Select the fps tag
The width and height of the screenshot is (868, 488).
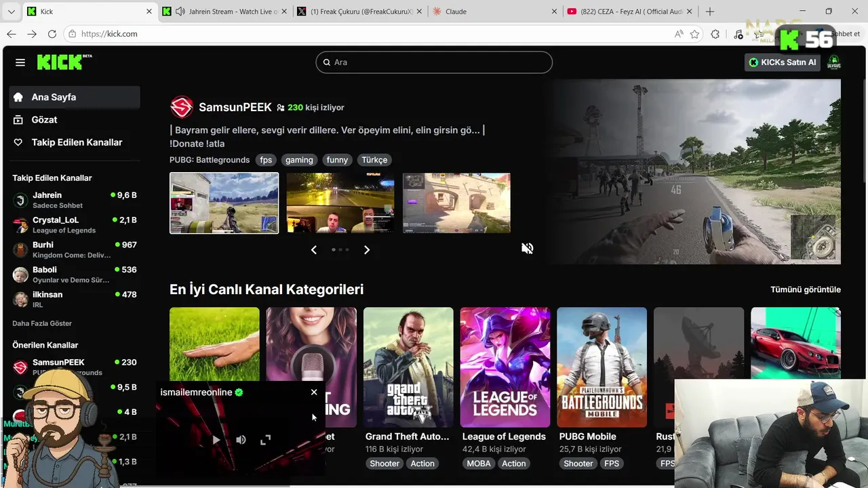click(x=266, y=160)
